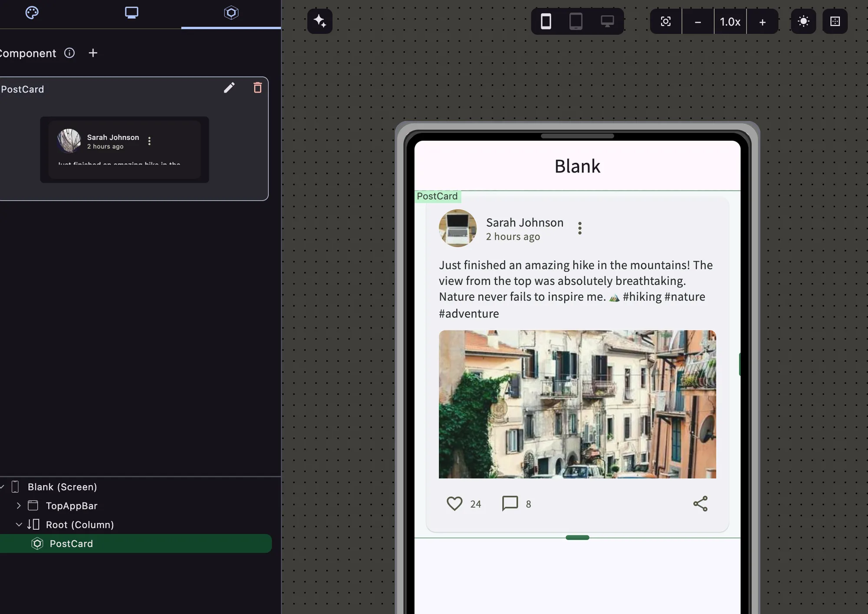This screenshot has height=614, width=868.
Task: Click the share icon in post
Action: (x=700, y=504)
